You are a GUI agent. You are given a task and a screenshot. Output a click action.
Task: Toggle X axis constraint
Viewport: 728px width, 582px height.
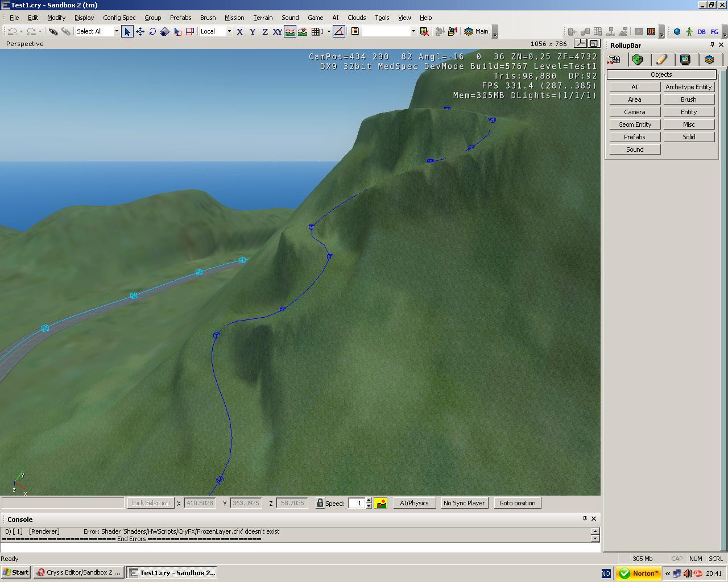[239, 31]
